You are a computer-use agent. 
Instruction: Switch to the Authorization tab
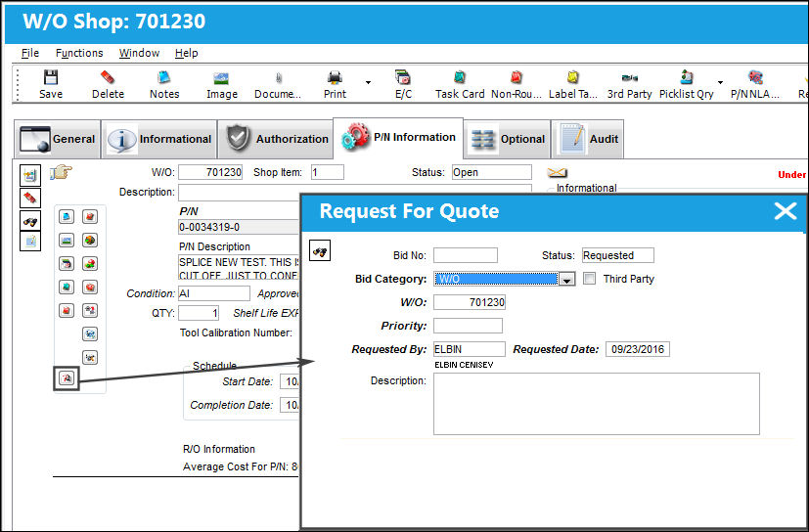coord(276,139)
